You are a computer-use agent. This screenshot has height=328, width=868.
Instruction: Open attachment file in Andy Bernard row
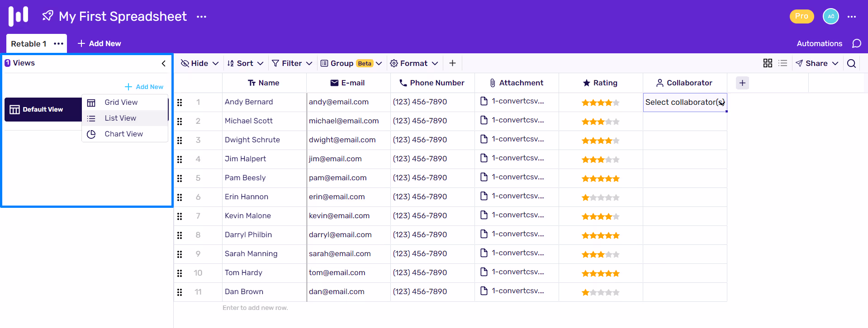coord(512,101)
